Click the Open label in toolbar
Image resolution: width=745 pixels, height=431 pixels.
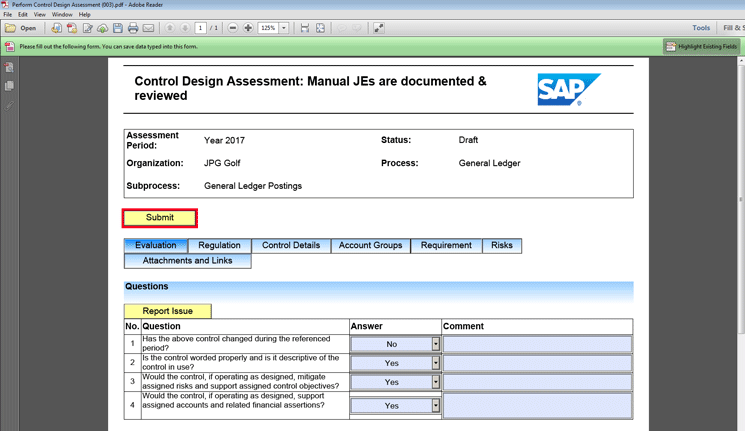tap(28, 28)
